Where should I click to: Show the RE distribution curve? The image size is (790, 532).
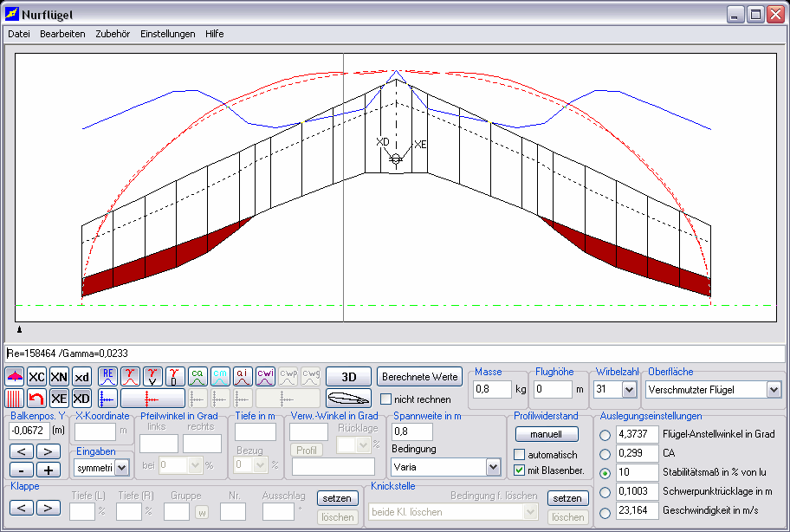[107, 377]
